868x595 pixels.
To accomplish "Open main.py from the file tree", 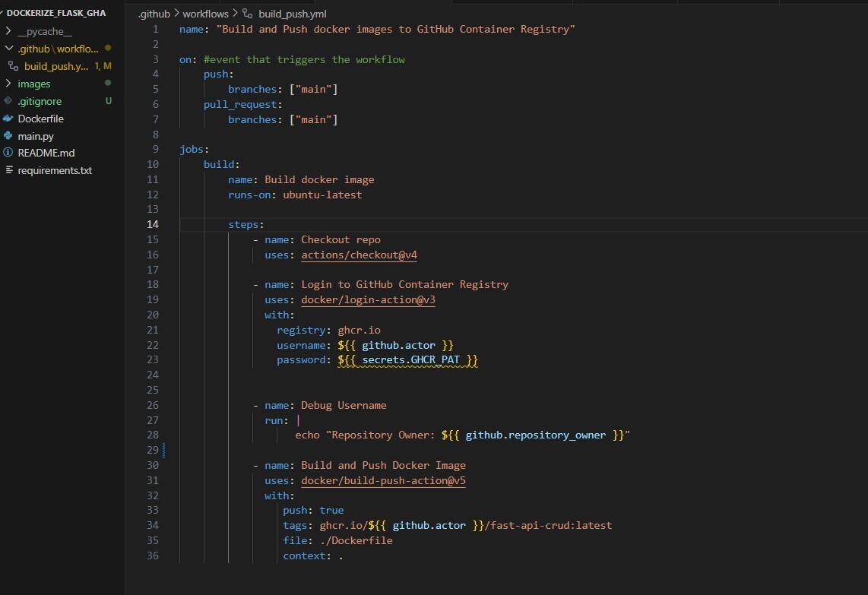I will 36,136.
